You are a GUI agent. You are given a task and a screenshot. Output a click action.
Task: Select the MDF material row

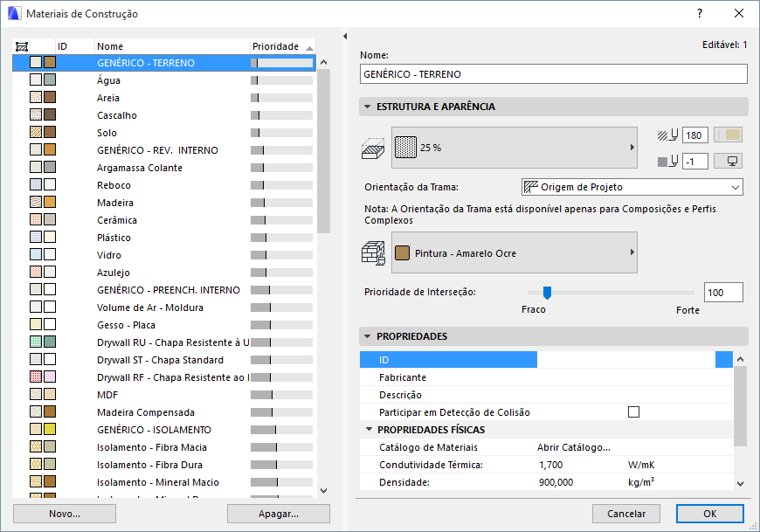(x=164, y=394)
